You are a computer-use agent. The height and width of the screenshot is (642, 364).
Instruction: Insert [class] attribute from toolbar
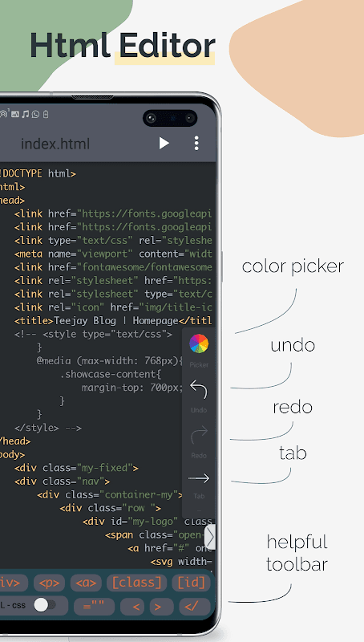pos(136,583)
